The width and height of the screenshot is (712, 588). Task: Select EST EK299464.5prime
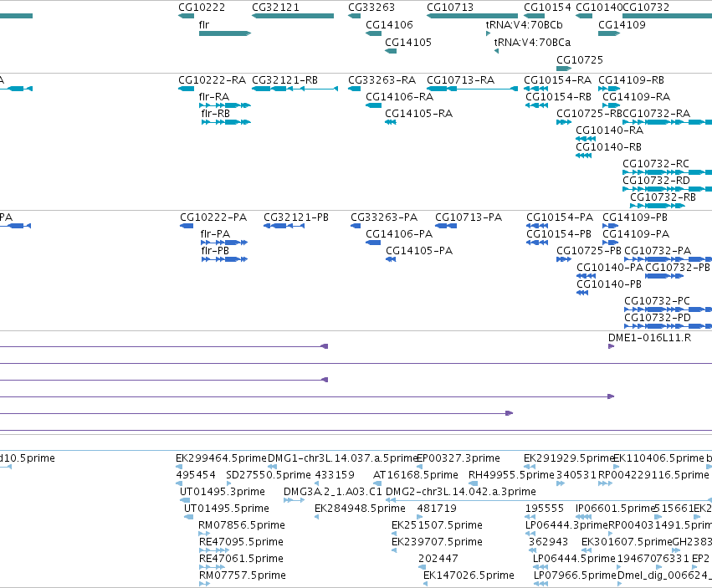221,458
